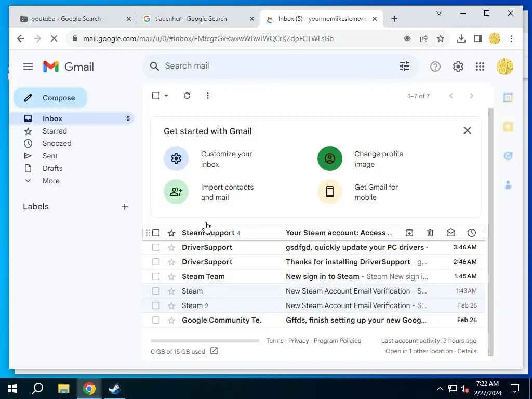Open a new Chrome tab
Screen dimensions: 532x399
pos(394,19)
